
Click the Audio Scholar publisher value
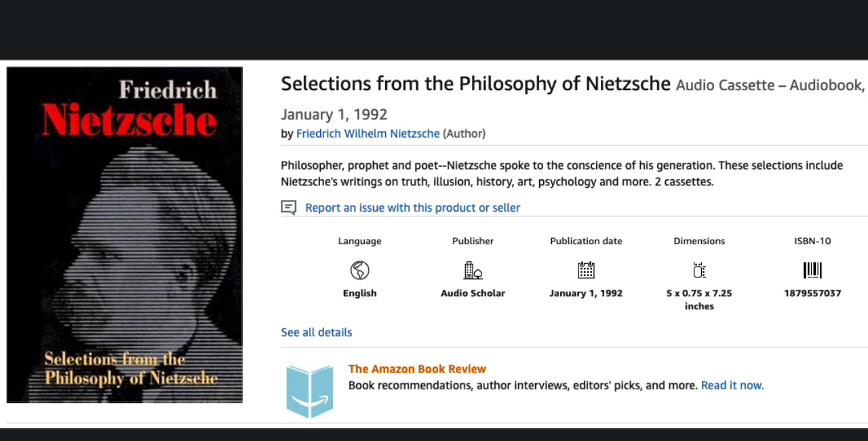pos(473,293)
